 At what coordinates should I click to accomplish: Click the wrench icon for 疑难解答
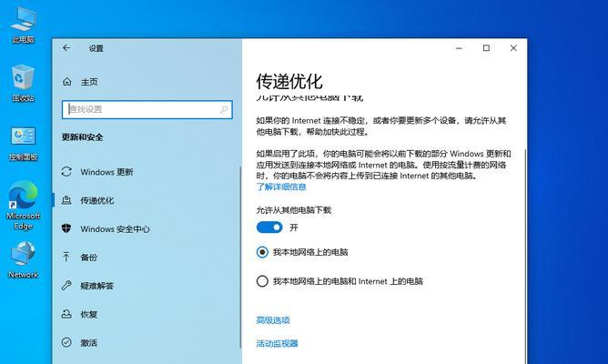tap(66, 286)
